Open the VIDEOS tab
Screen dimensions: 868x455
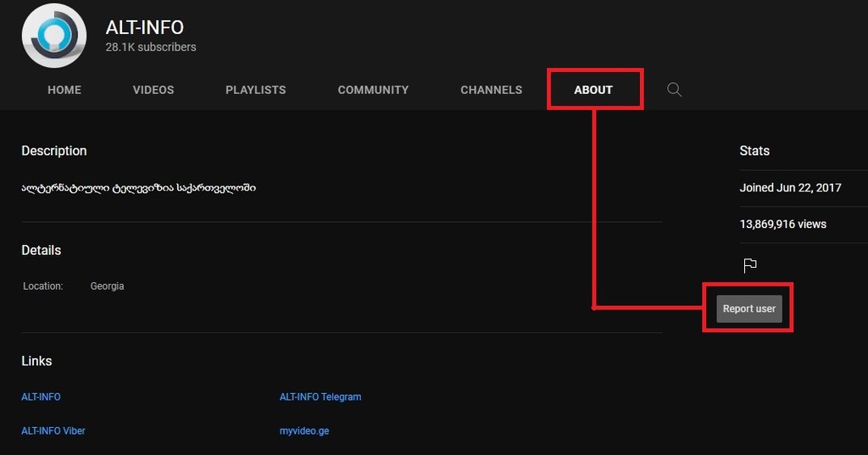[x=153, y=90]
